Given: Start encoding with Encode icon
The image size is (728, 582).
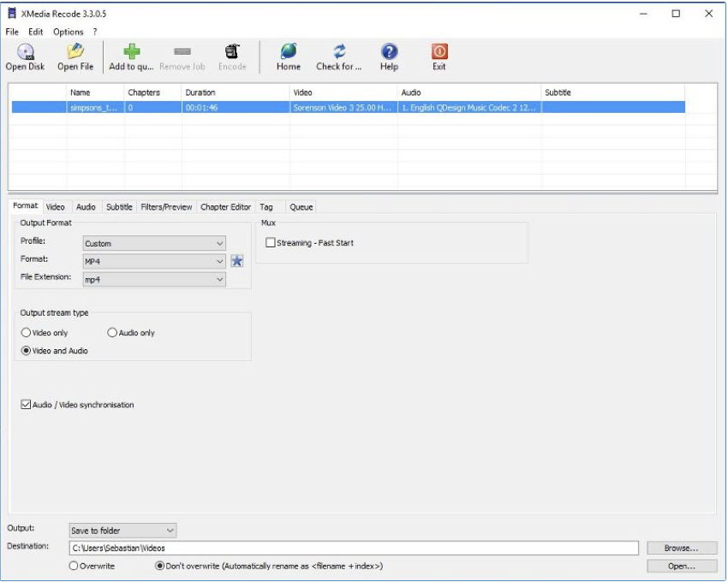Looking at the screenshot, I should click(x=232, y=51).
